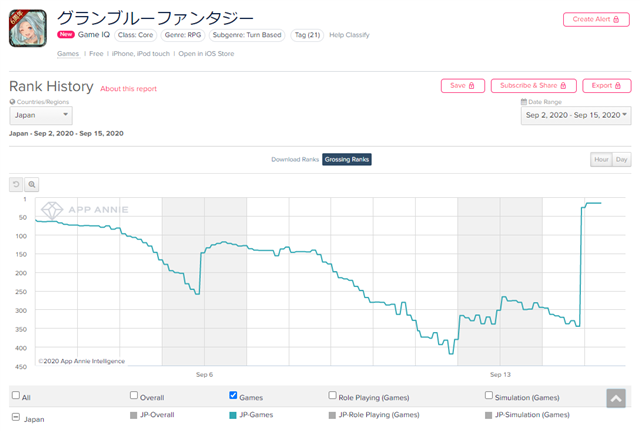640x431 pixels.
Task: Click the lock icon on Save button
Action: [x=471, y=86]
